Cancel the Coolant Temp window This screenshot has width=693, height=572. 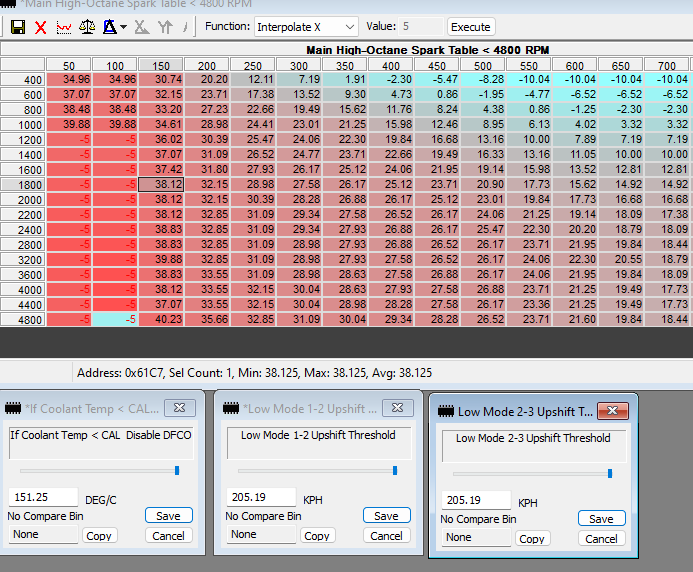pyautogui.click(x=168, y=536)
